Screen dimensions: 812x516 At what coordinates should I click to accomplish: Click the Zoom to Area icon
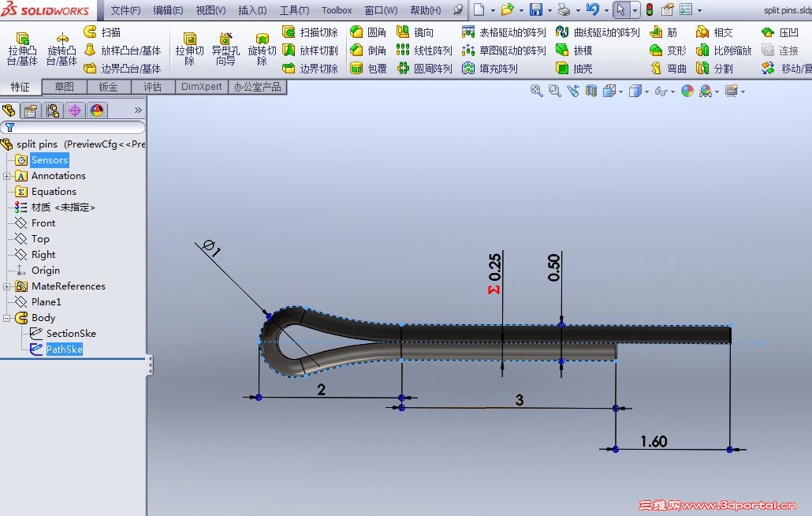[x=555, y=92]
